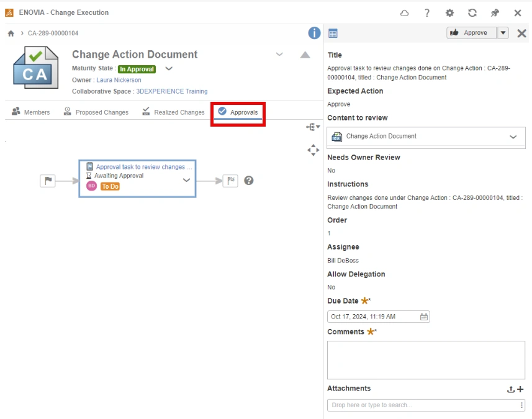Click the task document icon in approval card

tap(89, 166)
